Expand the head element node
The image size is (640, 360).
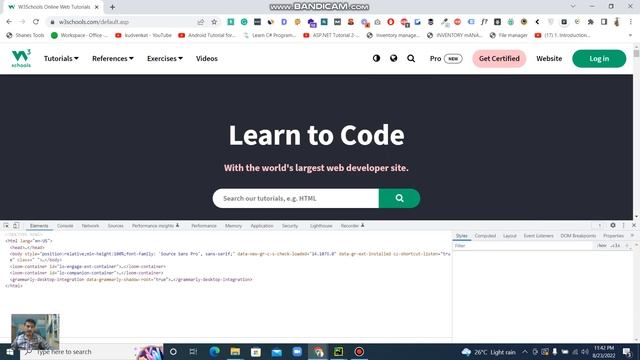tap(27, 247)
